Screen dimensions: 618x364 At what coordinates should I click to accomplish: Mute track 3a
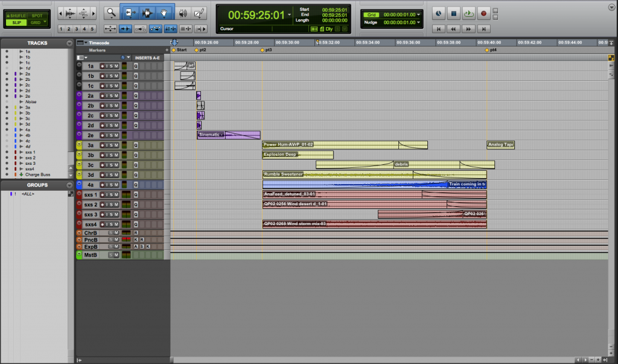click(116, 145)
